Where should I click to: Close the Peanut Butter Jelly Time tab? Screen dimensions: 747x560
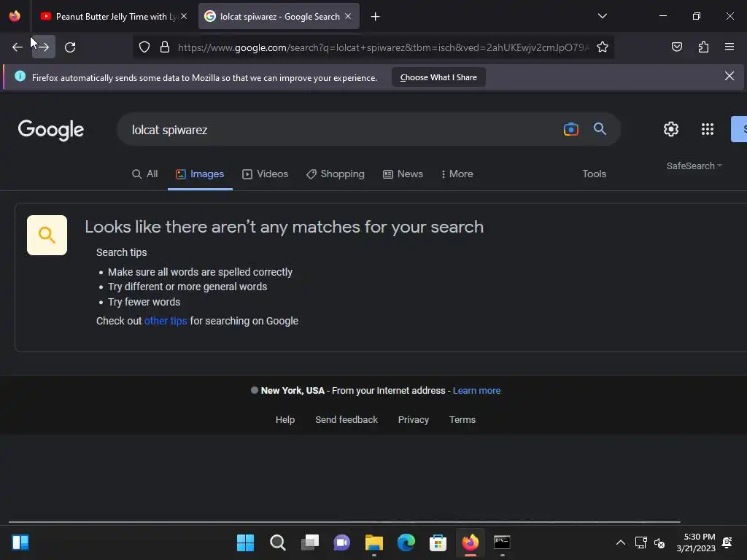184,16
